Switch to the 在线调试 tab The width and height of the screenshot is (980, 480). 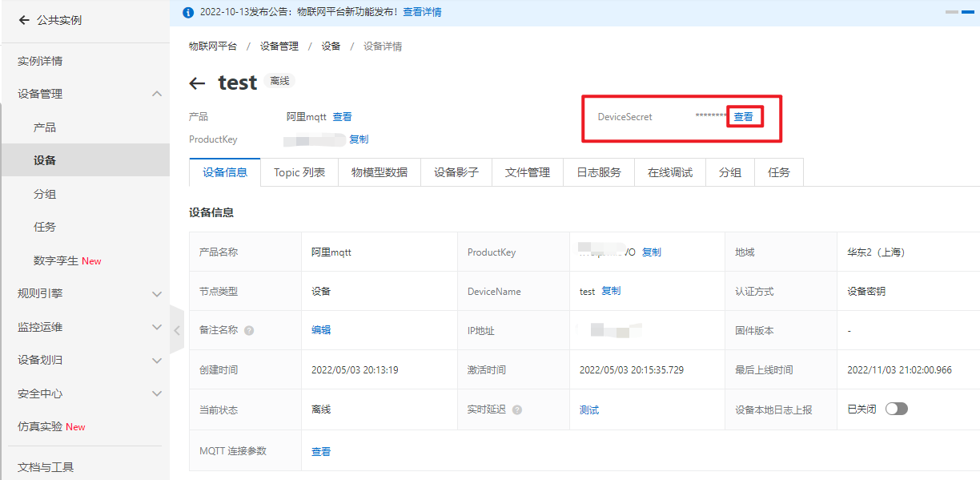pyautogui.click(x=670, y=172)
